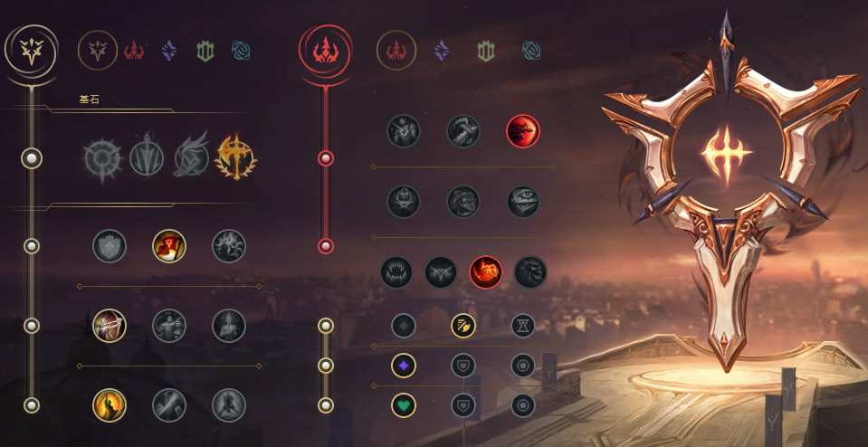Select the Eyeball Collection rune
The image size is (868, 447).
pos(523,202)
